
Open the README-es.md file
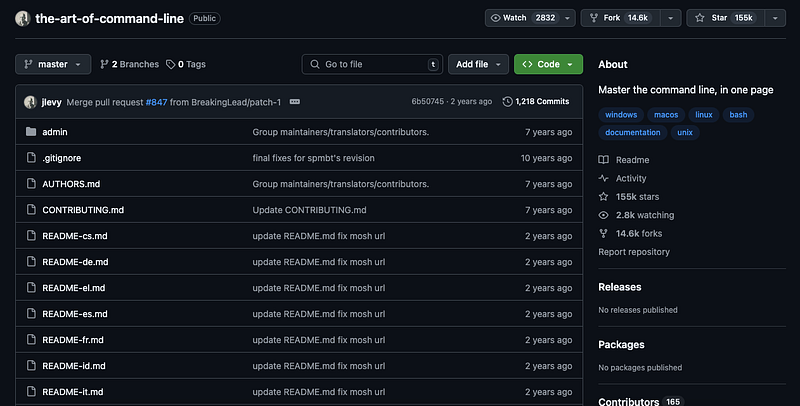click(x=74, y=314)
